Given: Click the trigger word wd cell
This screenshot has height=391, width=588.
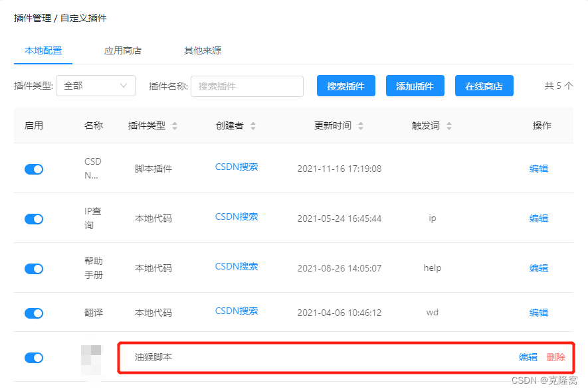Looking at the screenshot, I should (433, 313).
